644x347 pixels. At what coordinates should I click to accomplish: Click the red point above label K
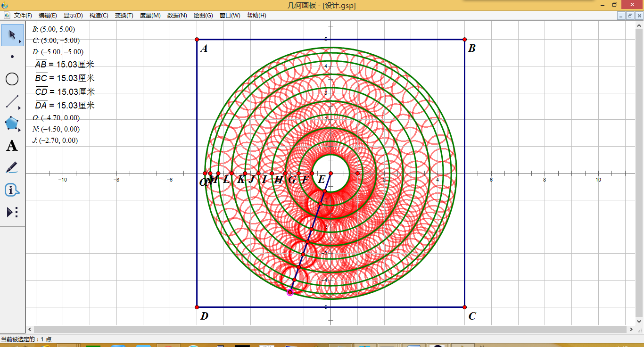pos(245,173)
